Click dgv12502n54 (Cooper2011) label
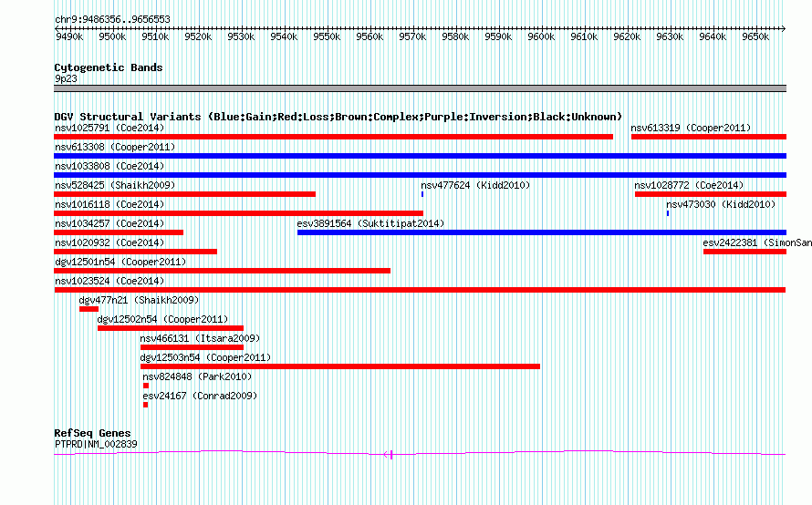812x505 pixels. pyautogui.click(x=162, y=319)
